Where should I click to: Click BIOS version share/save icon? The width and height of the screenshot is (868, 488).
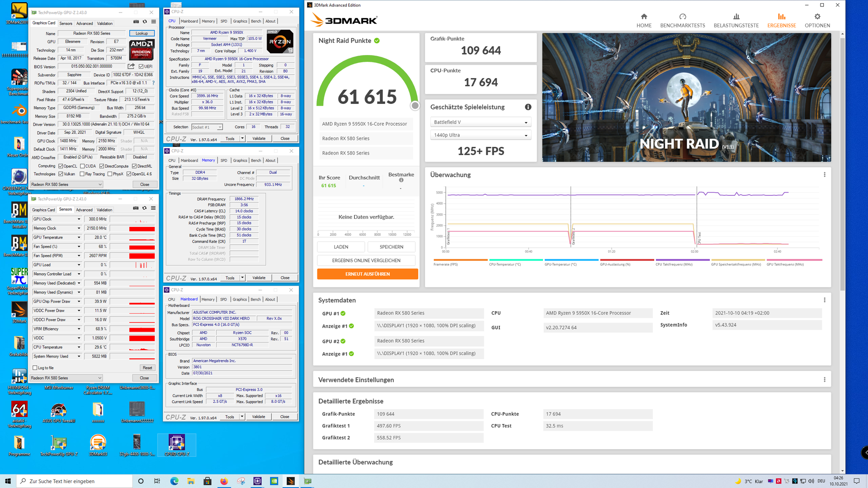click(x=131, y=66)
